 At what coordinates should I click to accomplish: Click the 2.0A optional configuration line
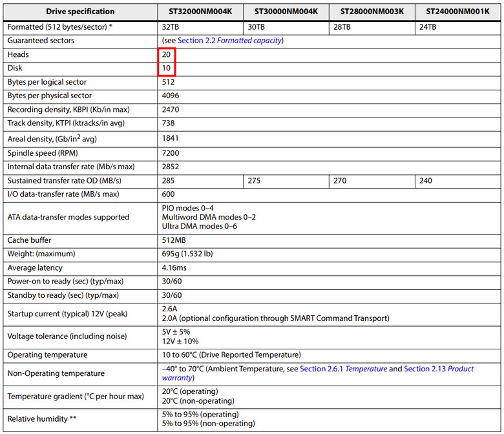coord(275,318)
